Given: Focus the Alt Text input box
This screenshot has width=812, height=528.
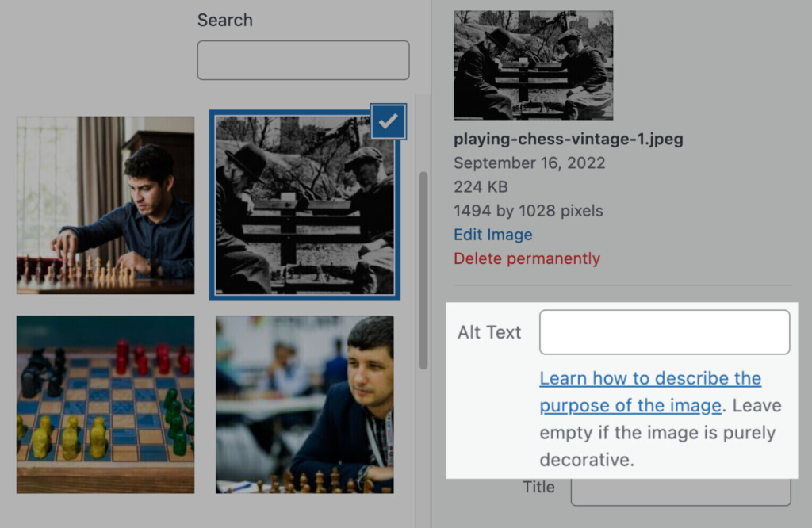Looking at the screenshot, I should [665, 332].
